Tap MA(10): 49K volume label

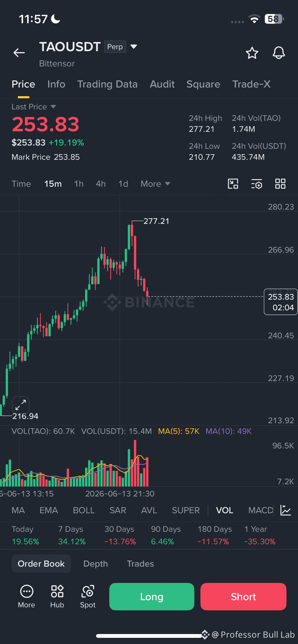[229, 431]
